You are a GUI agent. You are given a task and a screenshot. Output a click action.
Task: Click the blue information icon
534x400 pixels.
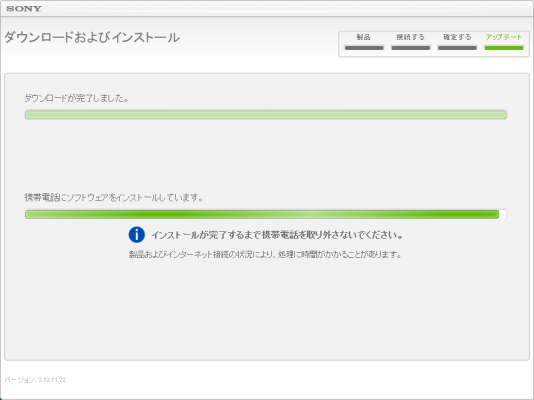tap(137, 235)
